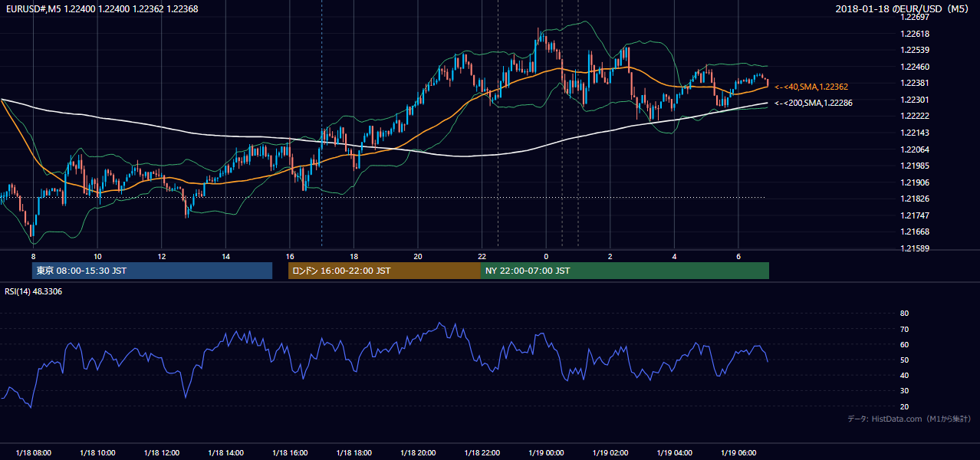This screenshot has width=980, height=460.
Task: Click hour label 22 on price chart time axis
Action: click(482, 256)
